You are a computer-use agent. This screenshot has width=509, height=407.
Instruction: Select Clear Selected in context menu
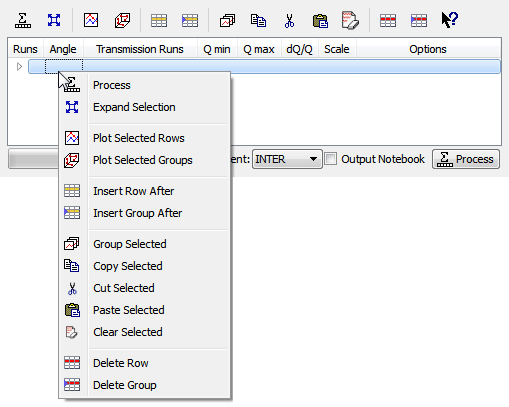145,332
